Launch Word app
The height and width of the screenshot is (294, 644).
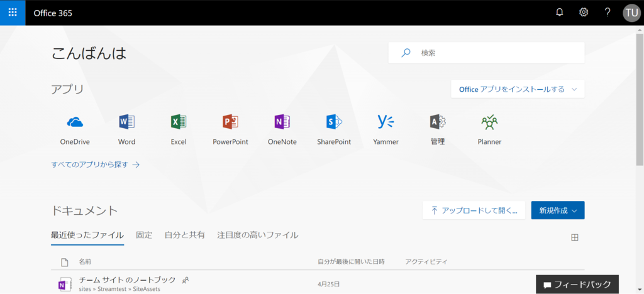pyautogui.click(x=126, y=131)
